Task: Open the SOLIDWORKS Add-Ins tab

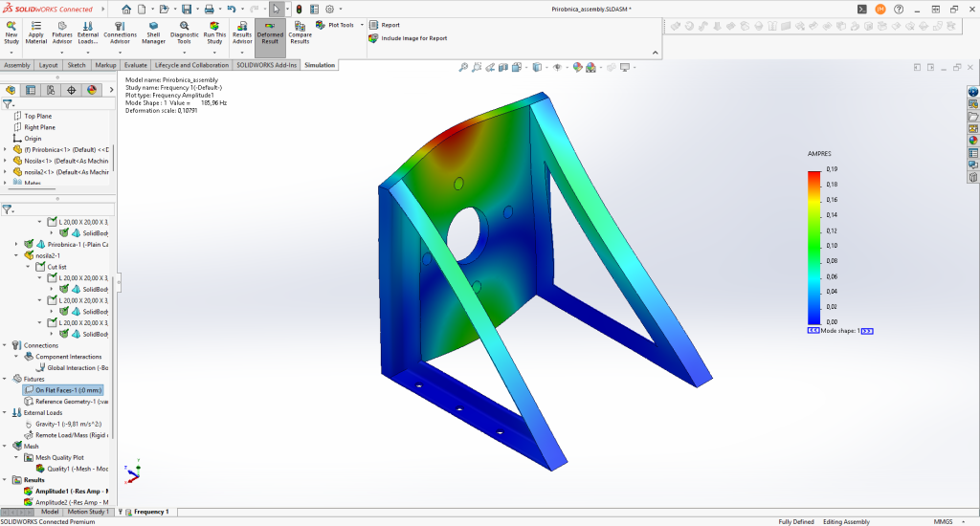Action: 266,65
